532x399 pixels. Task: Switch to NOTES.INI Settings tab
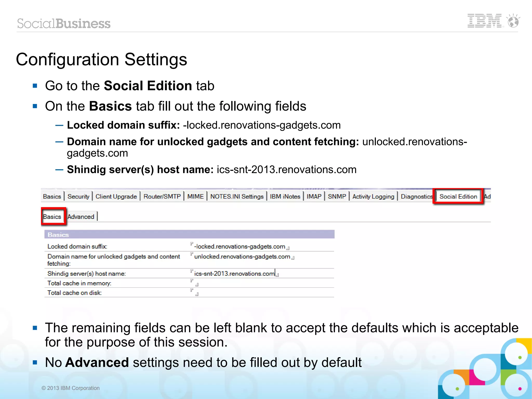pos(237,197)
